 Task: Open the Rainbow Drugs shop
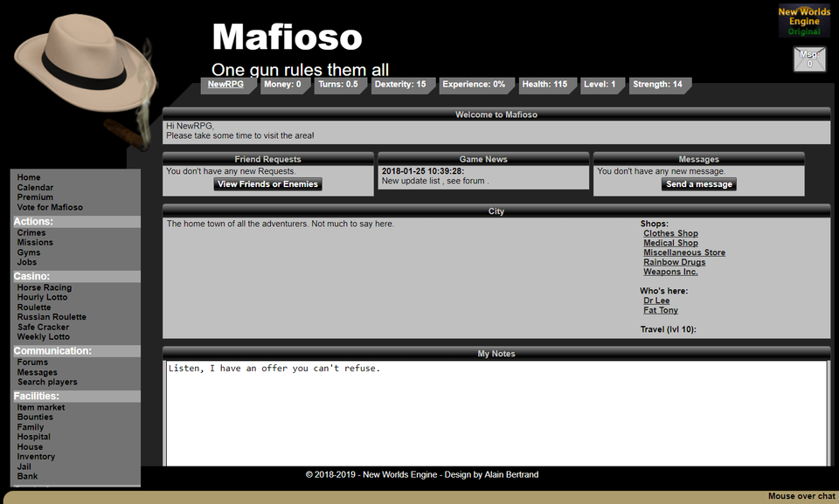pos(674,261)
